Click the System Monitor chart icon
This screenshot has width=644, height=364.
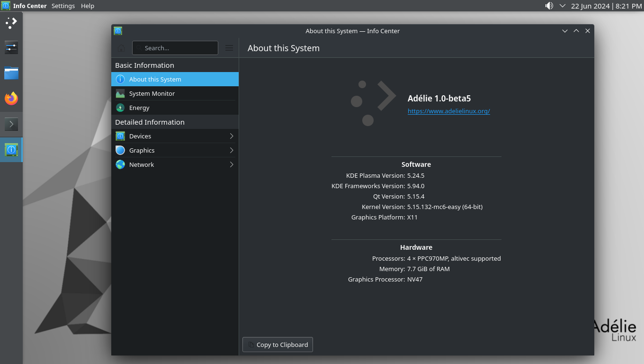(x=120, y=93)
